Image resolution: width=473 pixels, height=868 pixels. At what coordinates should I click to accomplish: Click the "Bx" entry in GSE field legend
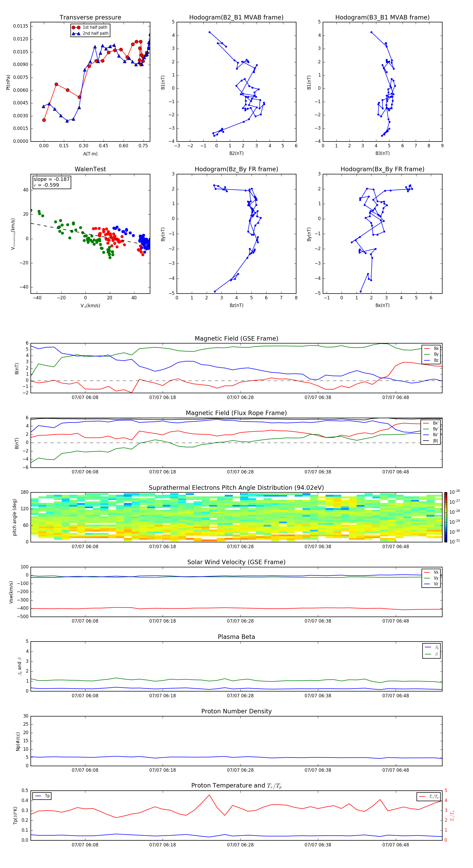click(x=431, y=349)
